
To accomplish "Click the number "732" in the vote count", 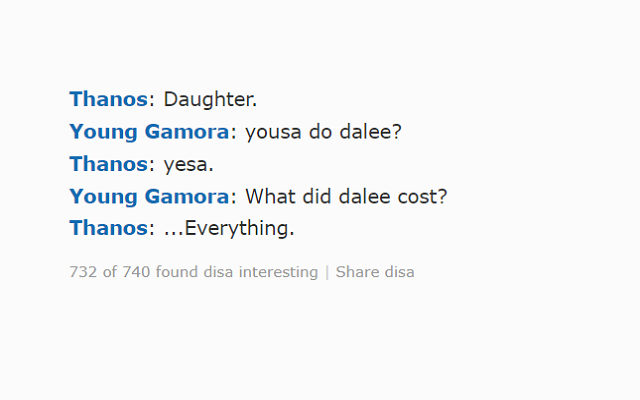I will 83,272.
